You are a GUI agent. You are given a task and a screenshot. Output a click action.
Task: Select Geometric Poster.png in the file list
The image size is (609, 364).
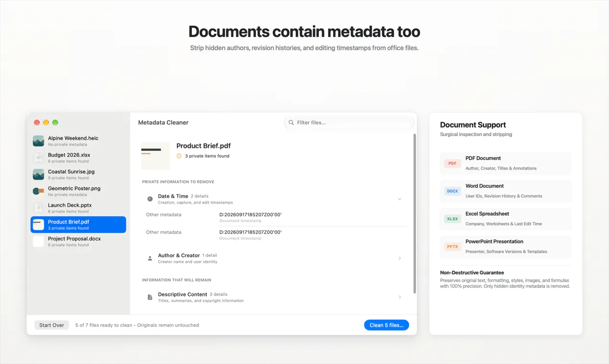click(x=78, y=191)
